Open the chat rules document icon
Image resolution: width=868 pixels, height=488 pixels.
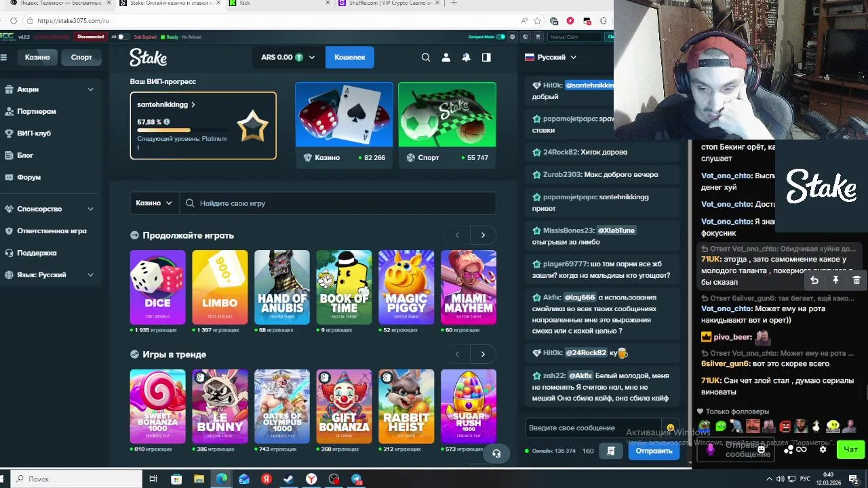point(611,451)
